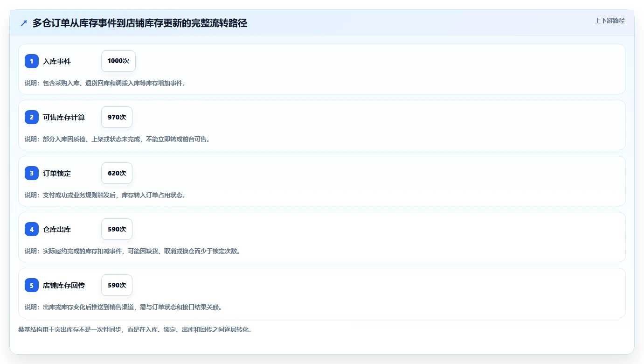Click the 1000次 value chip

pyautogui.click(x=118, y=61)
